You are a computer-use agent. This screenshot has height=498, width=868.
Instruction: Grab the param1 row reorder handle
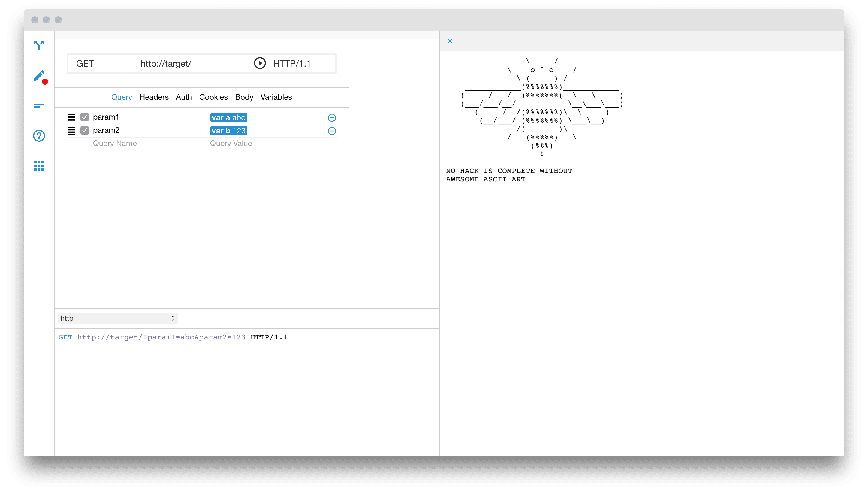point(71,118)
